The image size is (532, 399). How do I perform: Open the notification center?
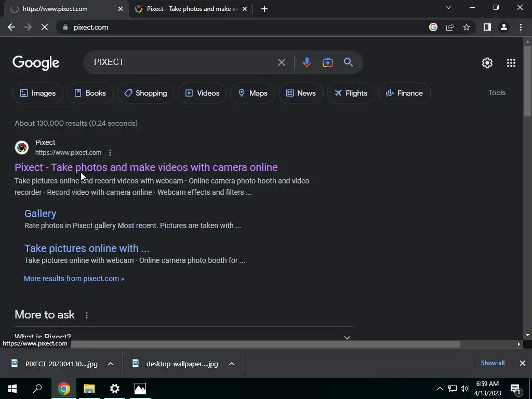515,389
